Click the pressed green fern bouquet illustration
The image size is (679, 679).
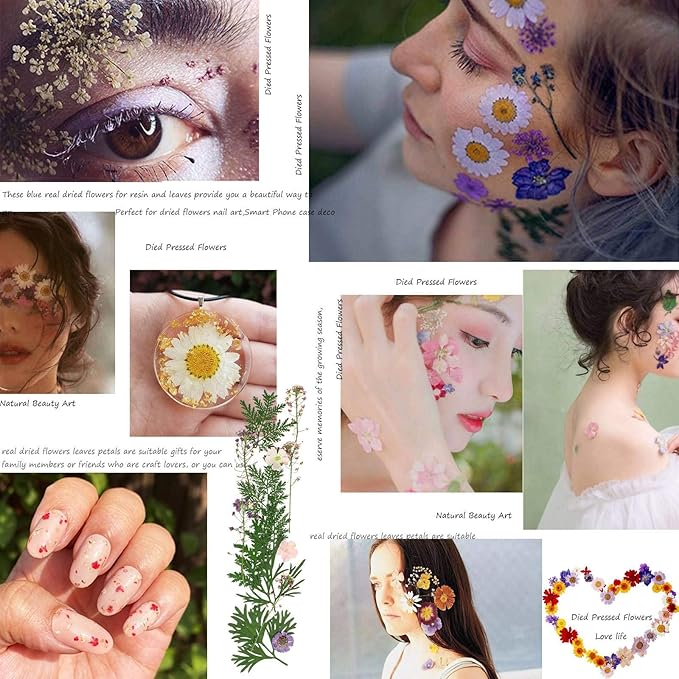(267, 528)
